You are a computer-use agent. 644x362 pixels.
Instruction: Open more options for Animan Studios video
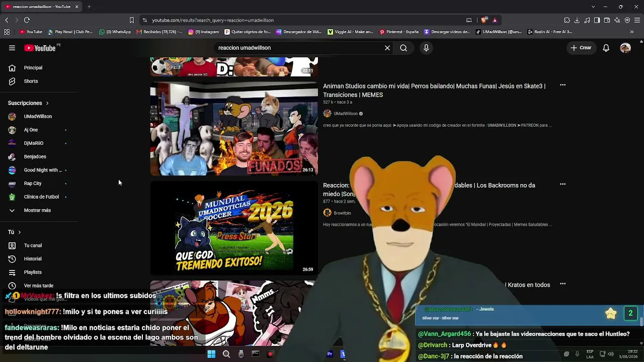pyautogui.click(x=562, y=85)
